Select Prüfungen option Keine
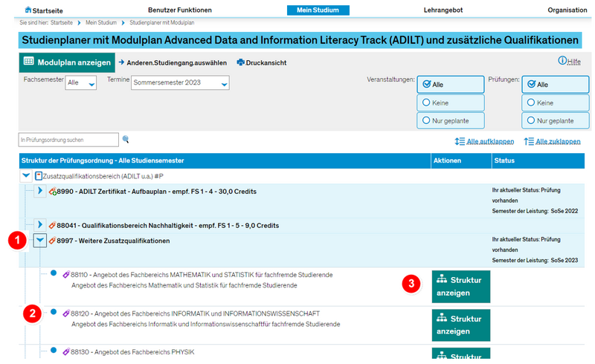The width and height of the screenshot is (595, 364). pos(555,103)
